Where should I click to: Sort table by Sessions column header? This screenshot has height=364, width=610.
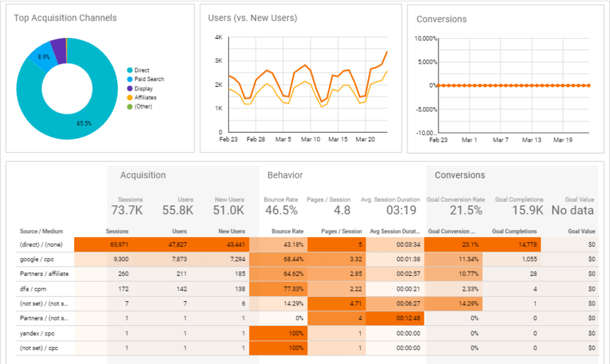point(116,231)
